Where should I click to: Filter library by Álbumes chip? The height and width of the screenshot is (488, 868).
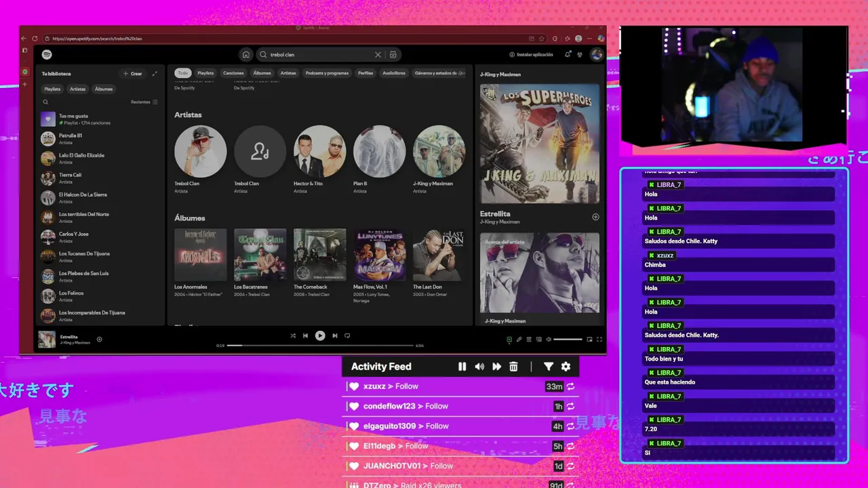tap(104, 89)
